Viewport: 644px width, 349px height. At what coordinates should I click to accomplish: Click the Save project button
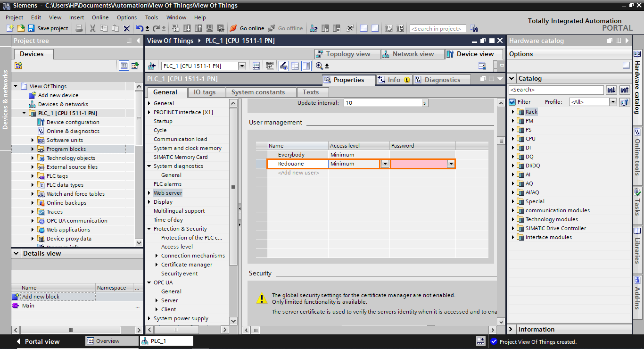pyautogui.click(x=48, y=28)
